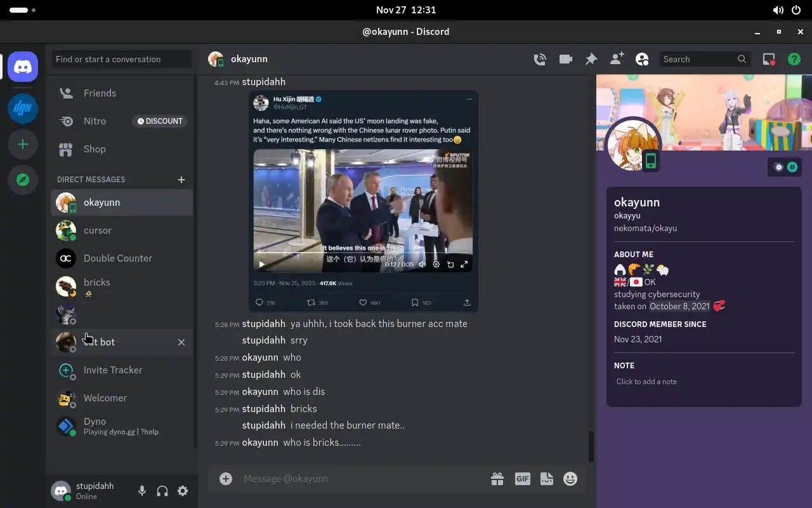Open DM with Welcomer
The height and width of the screenshot is (508, 812).
122,398
